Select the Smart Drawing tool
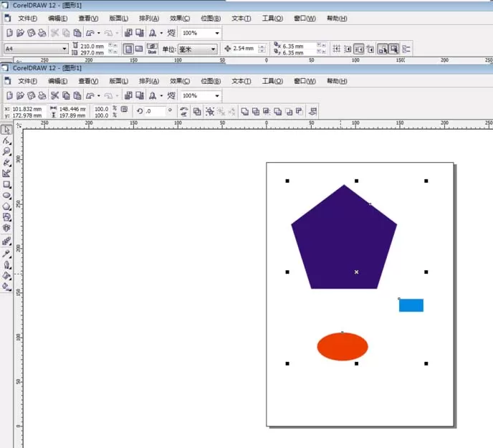The image size is (493, 448). click(x=6, y=173)
